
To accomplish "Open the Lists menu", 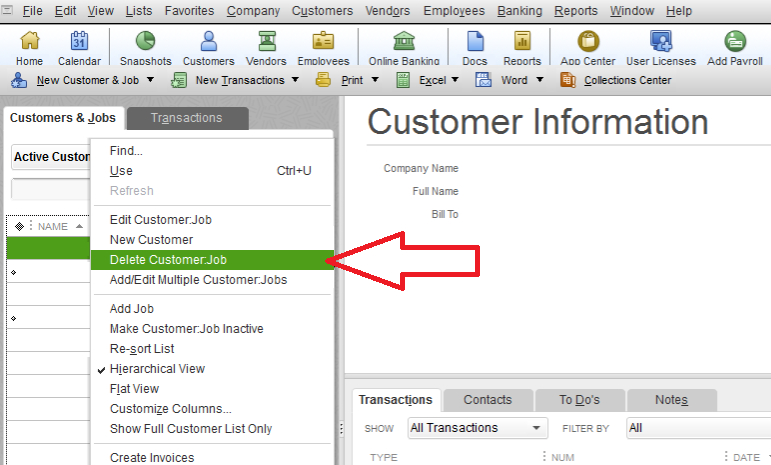I will 139,11.
